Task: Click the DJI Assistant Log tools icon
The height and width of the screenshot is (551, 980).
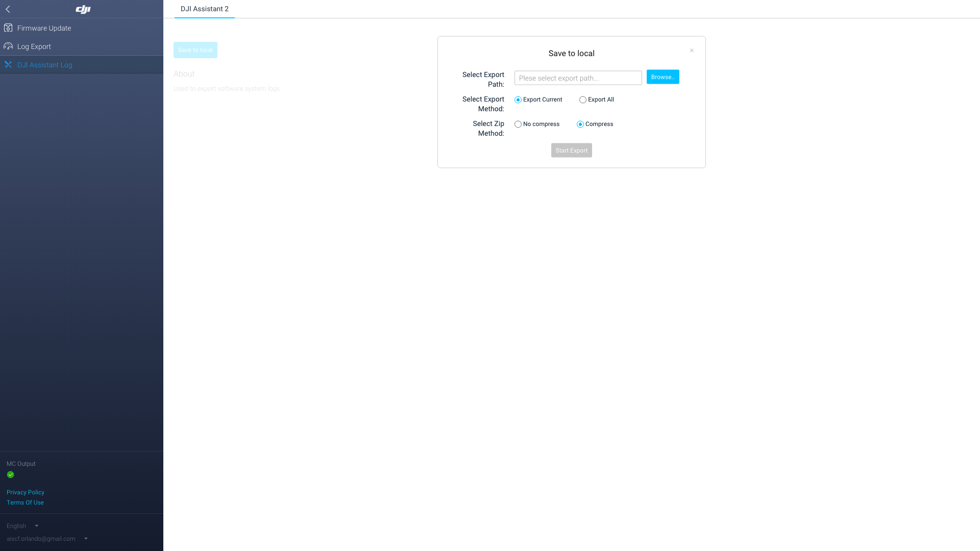Action: pos(8,65)
